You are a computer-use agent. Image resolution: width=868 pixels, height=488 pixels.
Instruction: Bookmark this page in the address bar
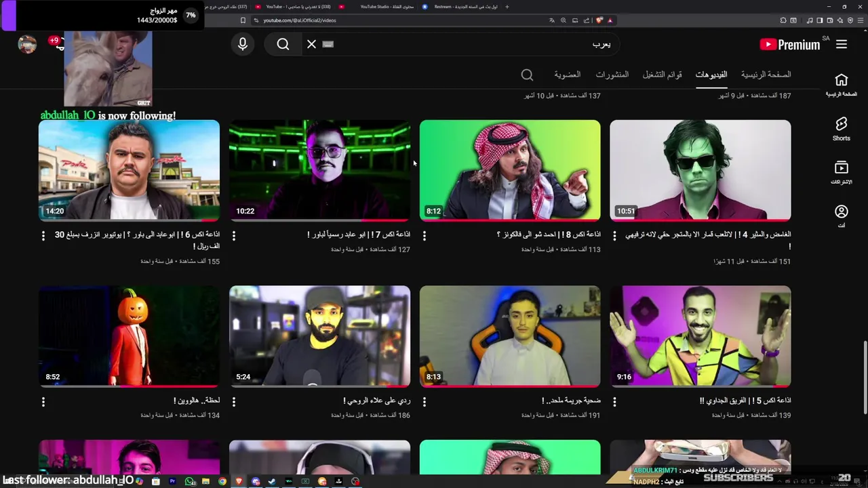point(243,20)
